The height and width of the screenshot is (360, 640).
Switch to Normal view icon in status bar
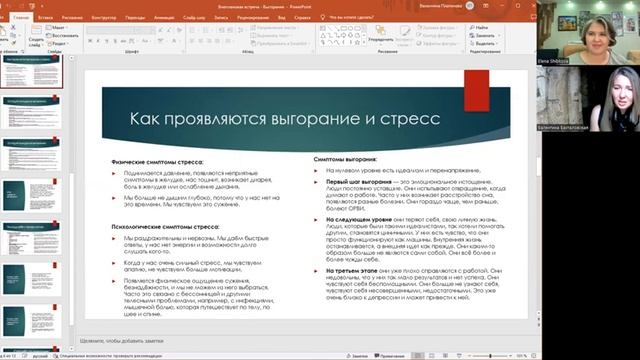point(417,356)
